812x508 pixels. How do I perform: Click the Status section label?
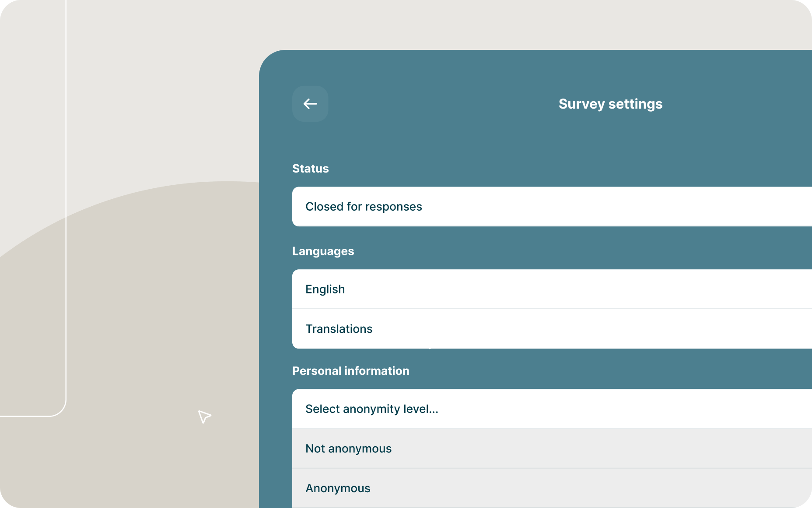pyautogui.click(x=311, y=168)
